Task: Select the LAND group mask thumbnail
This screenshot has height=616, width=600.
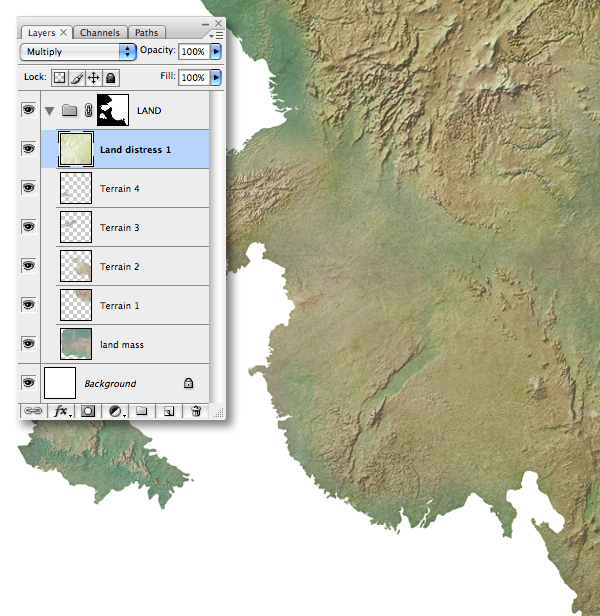Action: 113,110
